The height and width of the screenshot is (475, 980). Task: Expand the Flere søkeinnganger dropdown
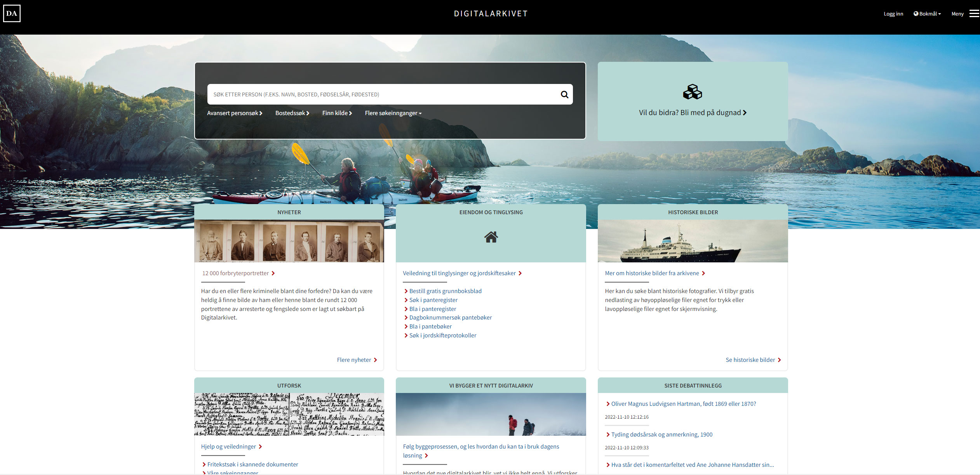393,113
